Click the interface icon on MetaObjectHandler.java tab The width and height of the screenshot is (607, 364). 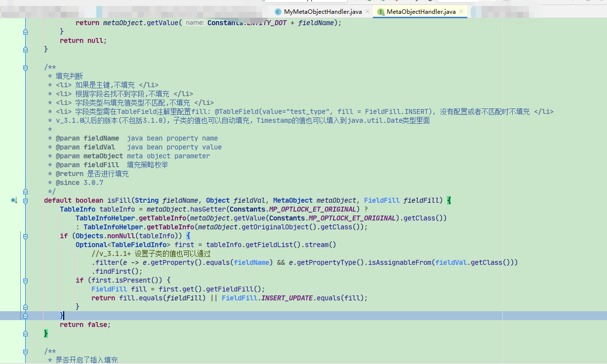point(381,11)
